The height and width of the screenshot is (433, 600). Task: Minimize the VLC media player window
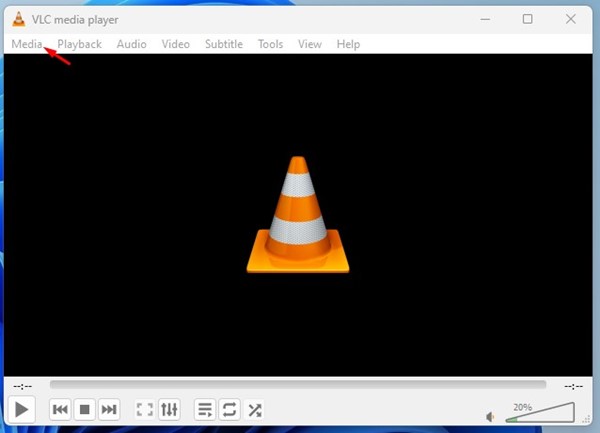[485, 19]
